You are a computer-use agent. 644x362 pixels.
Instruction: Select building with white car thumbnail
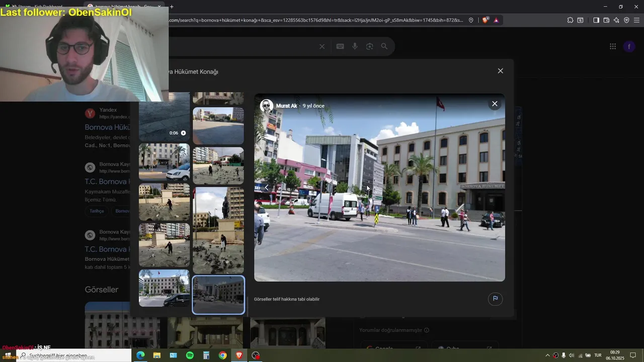click(x=164, y=162)
